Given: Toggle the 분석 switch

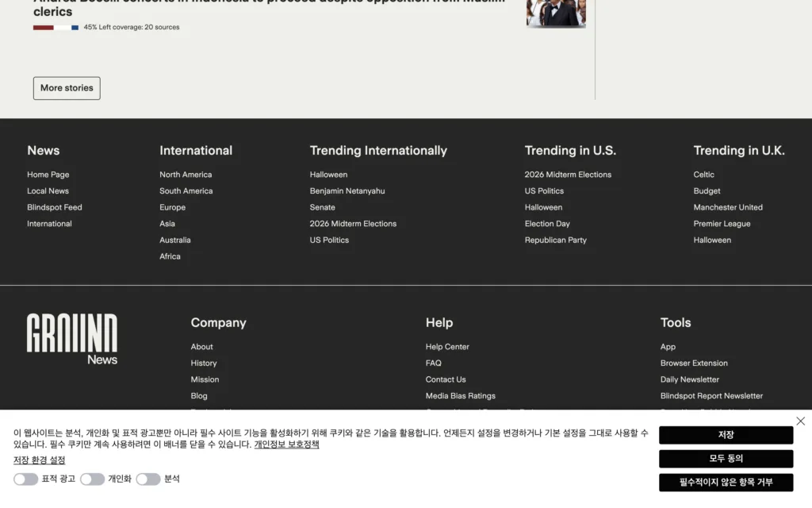Looking at the screenshot, I should tap(148, 479).
